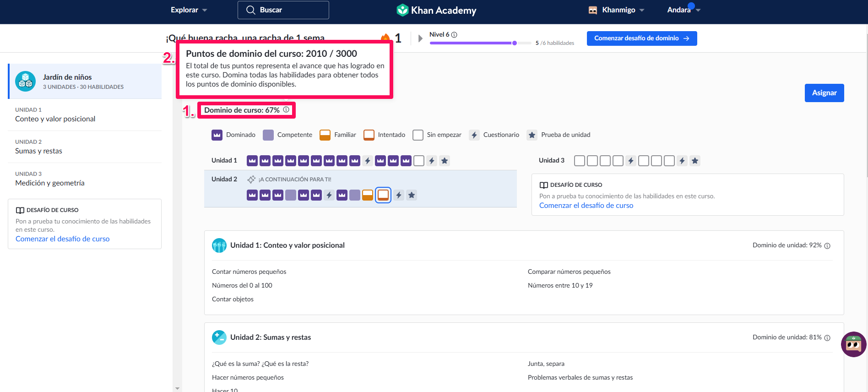Expand the streak panel triangle arrow

[x=420, y=38]
